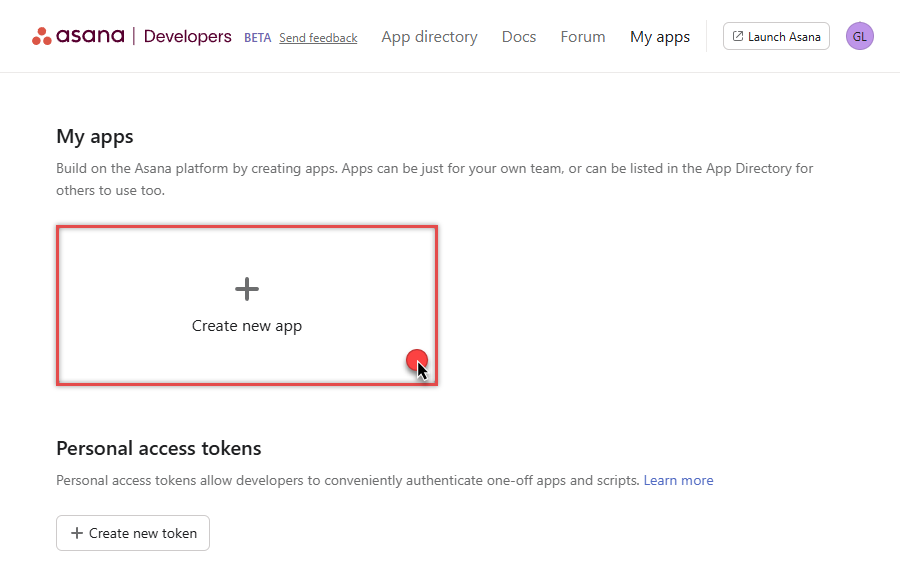Follow the Learn more link about tokens

[x=678, y=480]
